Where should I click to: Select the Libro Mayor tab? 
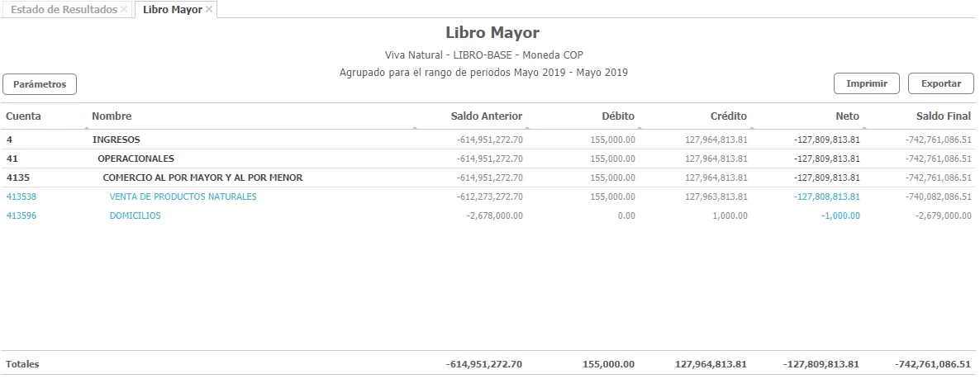(172, 9)
